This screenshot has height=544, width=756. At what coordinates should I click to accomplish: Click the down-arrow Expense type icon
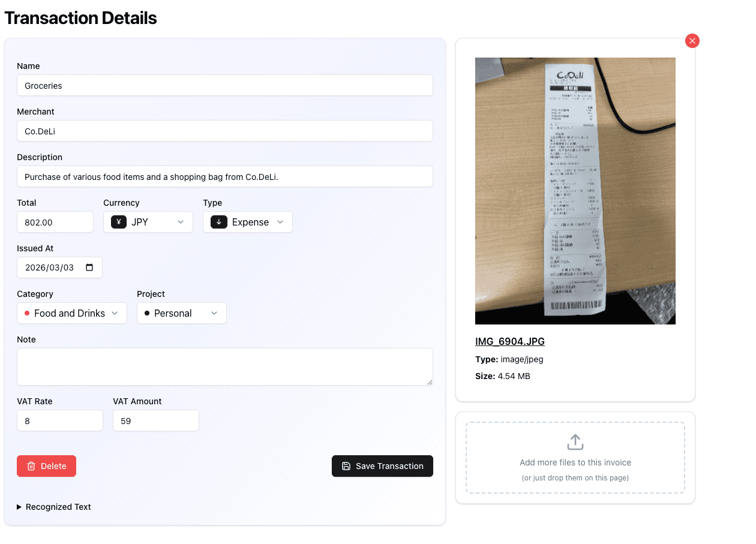click(218, 222)
